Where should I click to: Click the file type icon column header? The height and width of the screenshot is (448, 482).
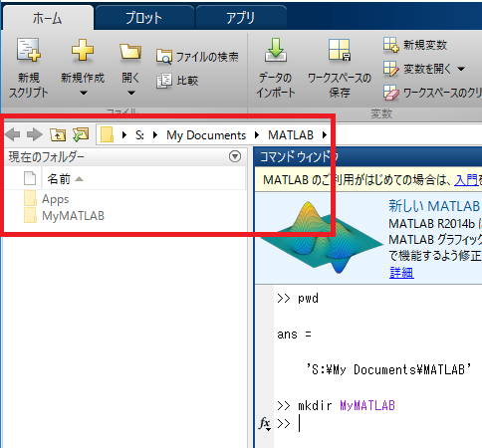(x=30, y=178)
